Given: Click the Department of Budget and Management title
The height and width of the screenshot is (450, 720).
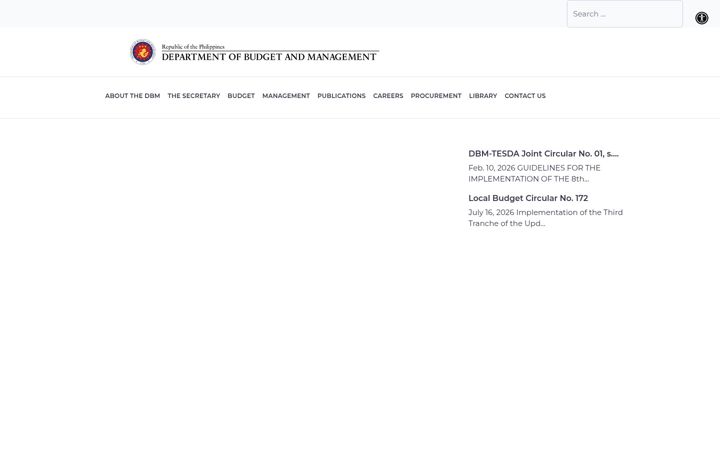Looking at the screenshot, I should click(269, 57).
